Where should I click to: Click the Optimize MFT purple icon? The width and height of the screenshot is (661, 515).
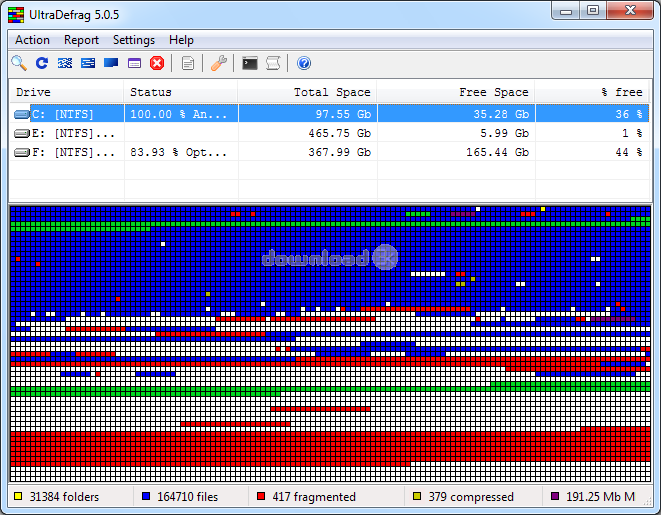coord(134,63)
